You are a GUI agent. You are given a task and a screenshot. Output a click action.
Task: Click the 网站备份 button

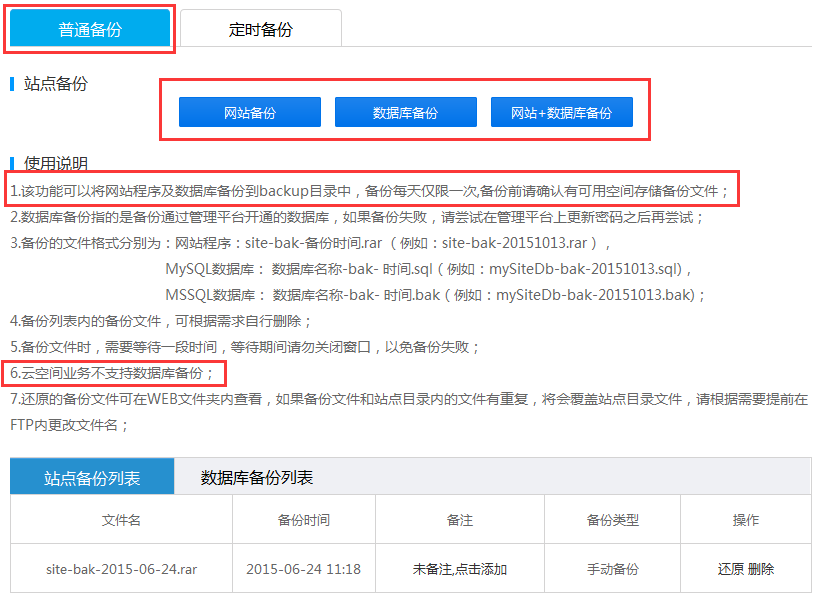click(249, 112)
